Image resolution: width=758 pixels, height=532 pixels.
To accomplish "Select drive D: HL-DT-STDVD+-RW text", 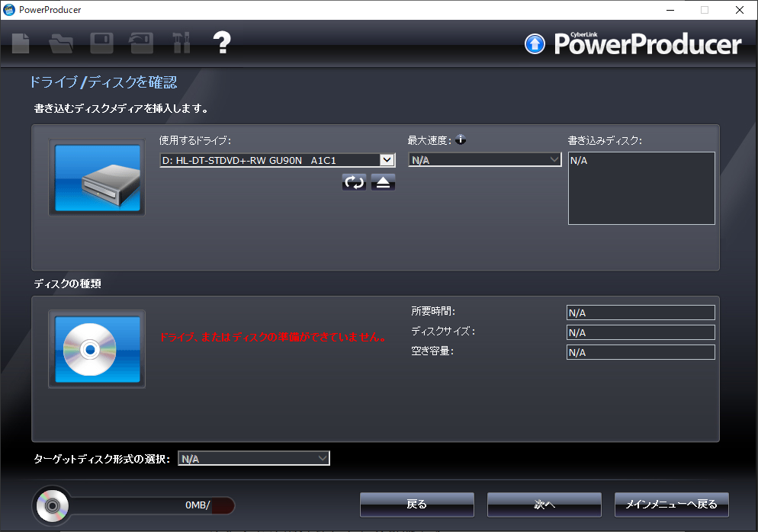I will point(249,160).
